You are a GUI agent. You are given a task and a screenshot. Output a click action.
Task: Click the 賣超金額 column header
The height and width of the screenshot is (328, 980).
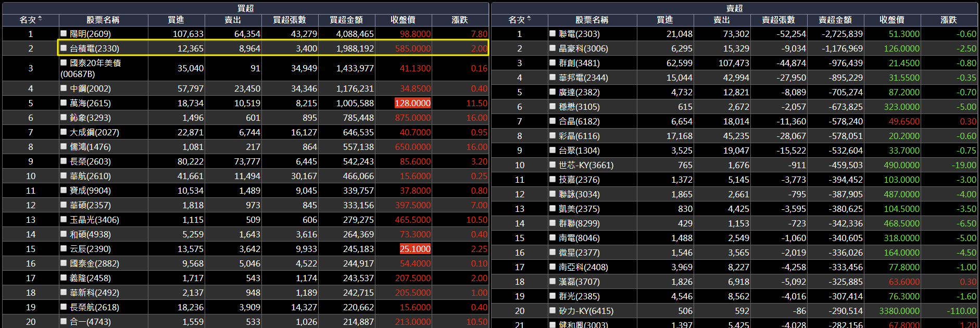pyautogui.click(x=835, y=20)
